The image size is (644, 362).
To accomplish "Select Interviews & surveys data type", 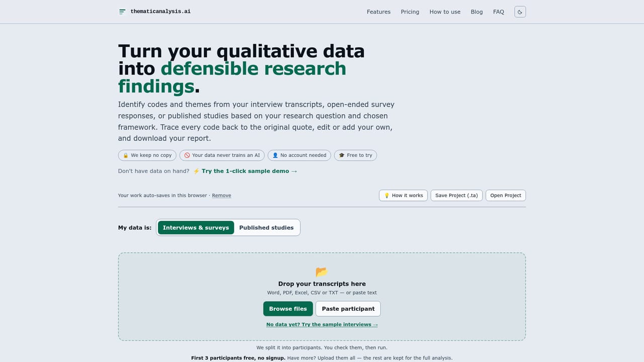I will coord(196,228).
